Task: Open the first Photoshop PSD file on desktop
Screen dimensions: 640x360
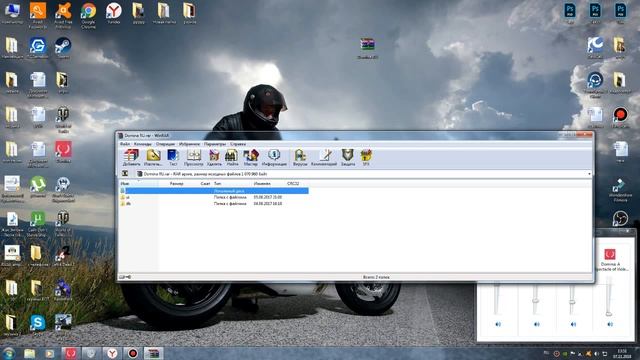Action: (x=570, y=13)
